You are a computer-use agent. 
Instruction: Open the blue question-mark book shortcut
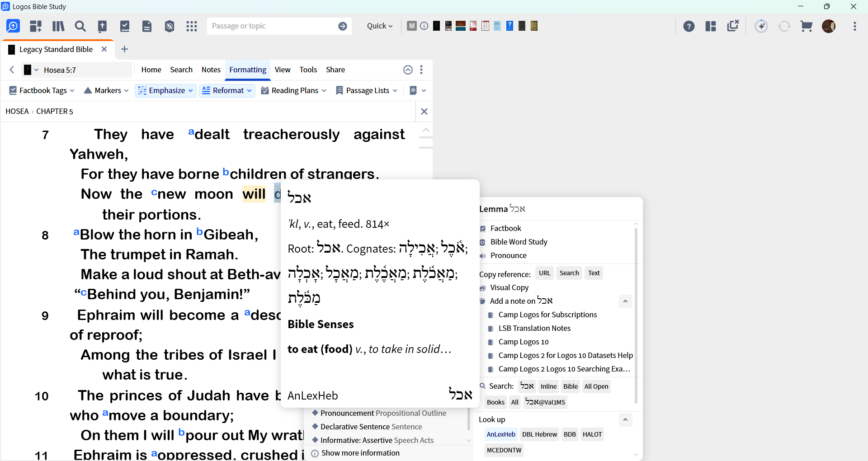coord(509,26)
